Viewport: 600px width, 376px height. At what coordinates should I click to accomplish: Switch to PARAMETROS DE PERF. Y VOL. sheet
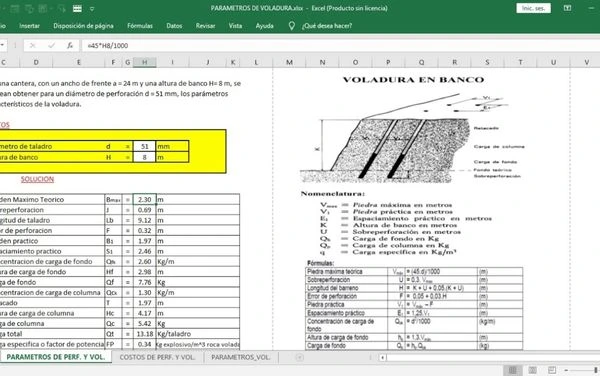55,357
